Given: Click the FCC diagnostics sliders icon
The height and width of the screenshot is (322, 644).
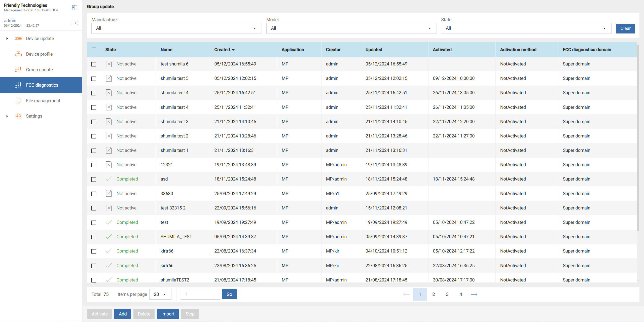Looking at the screenshot, I should click(x=18, y=85).
